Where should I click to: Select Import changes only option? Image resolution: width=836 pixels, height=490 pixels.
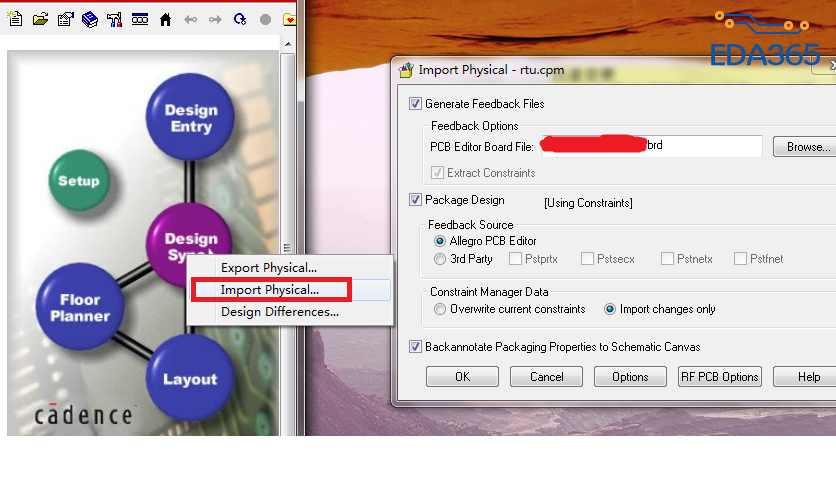610,309
